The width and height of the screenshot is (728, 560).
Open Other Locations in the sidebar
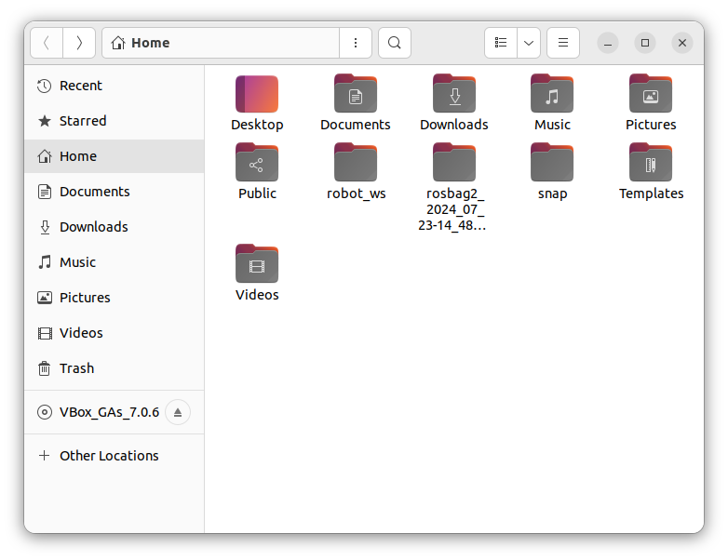115,456
